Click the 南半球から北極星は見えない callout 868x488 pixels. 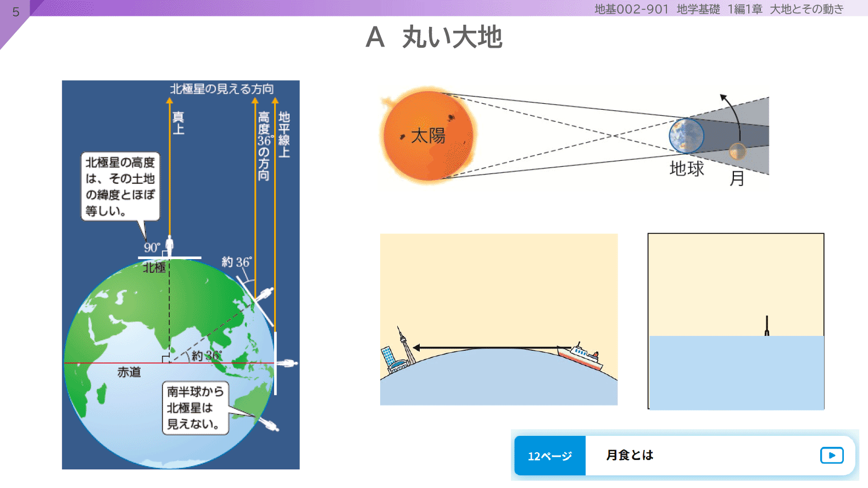(x=195, y=408)
